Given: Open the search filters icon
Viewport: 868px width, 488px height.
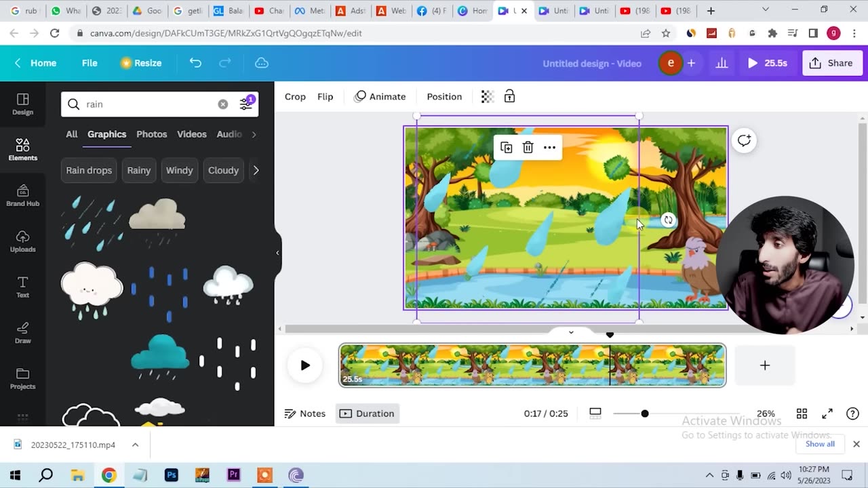Looking at the screenshot, I should (246, 104).
